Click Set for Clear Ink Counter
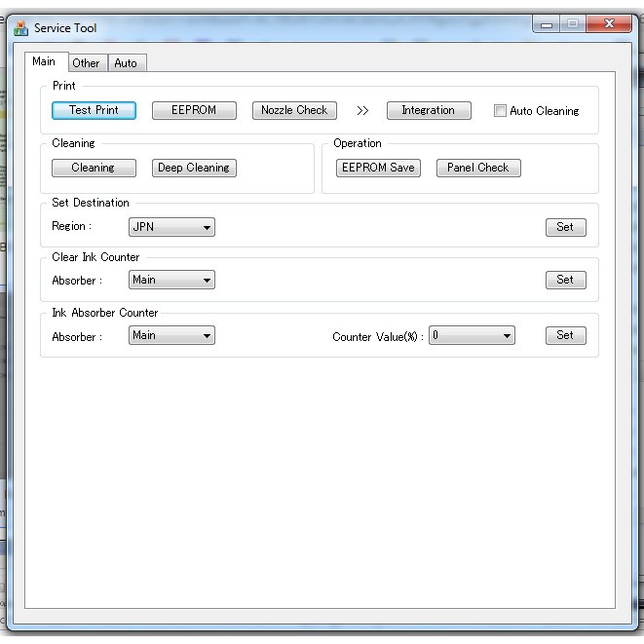The width and height of the screenshot is (644, 644). (x=565, y=281)
